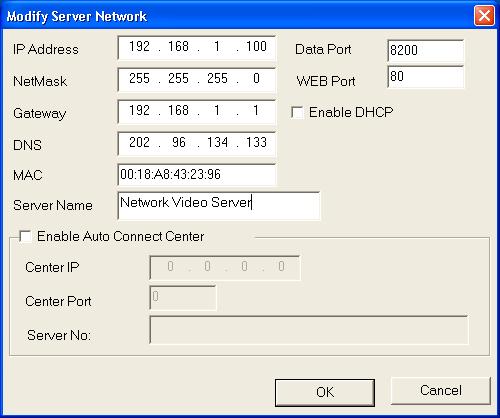This screenshot has height=418, width=500.
Task: Select the last octet 100 of IP Address
Action: [x=256, y=47]
